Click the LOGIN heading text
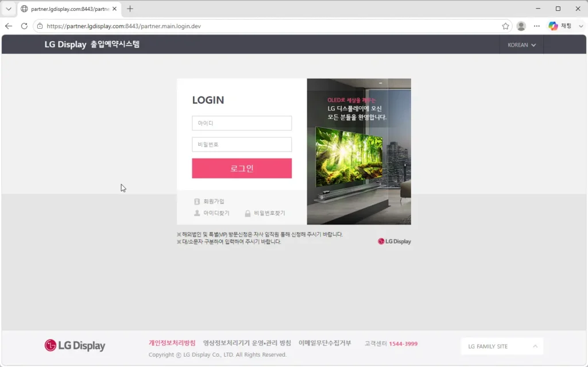This screenshot has width=588, height=367. (208, 100)
